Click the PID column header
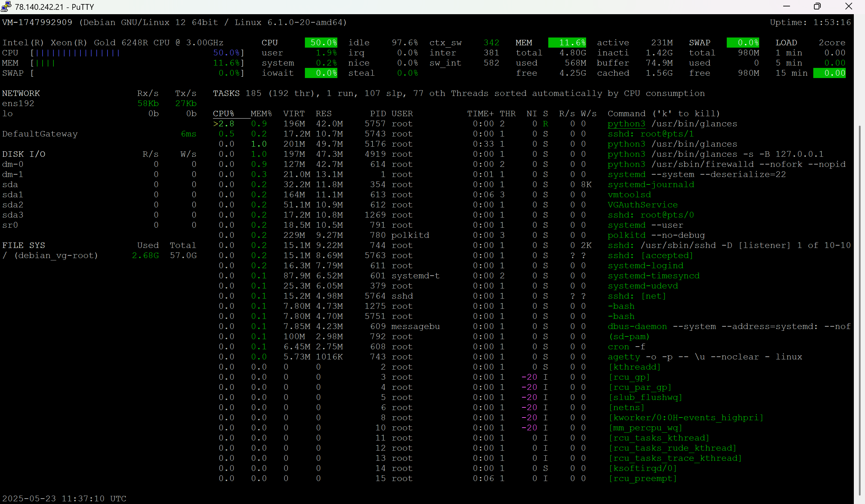865x504 pixels. (378, 114)
